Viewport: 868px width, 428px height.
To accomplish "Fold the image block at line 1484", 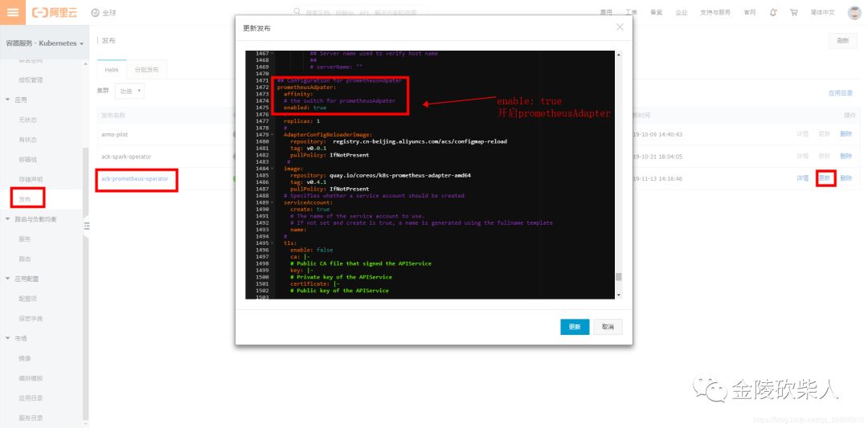I will [x=273, y=169].
